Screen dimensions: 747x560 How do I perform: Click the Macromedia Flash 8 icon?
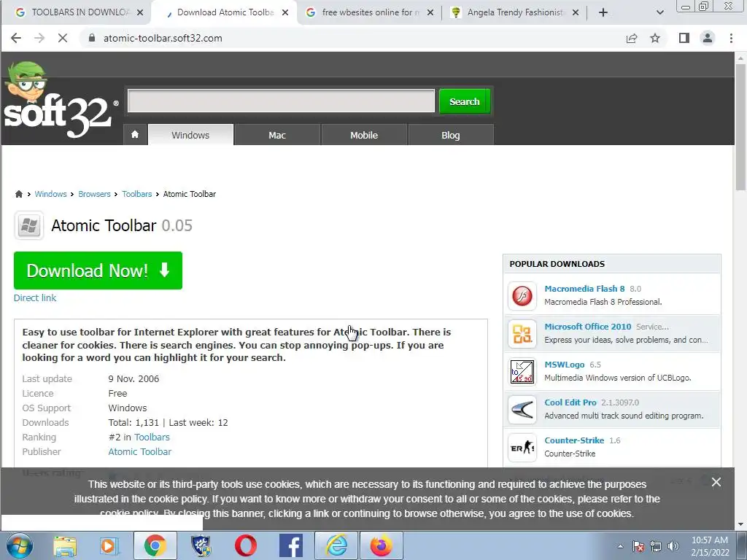point(522,296)
